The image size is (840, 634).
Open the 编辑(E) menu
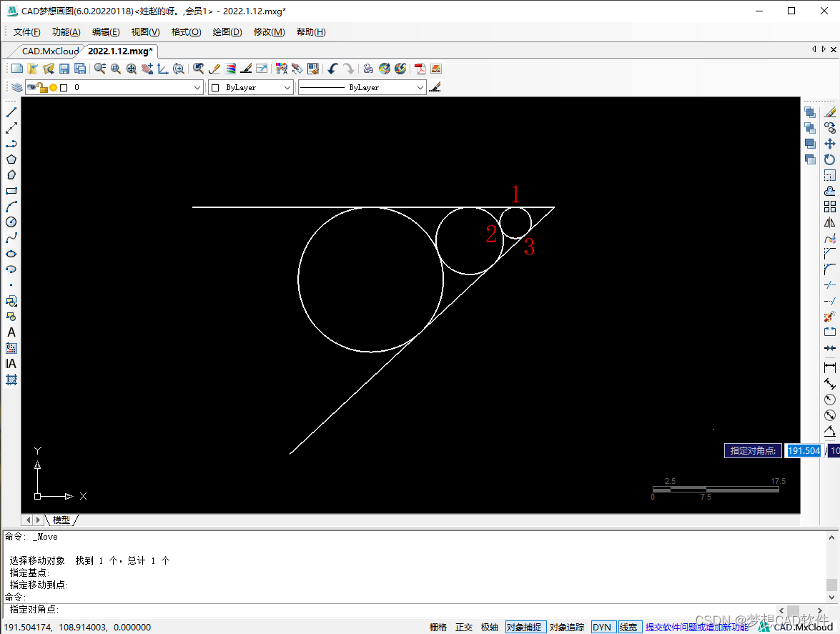(x=106, y=32)
